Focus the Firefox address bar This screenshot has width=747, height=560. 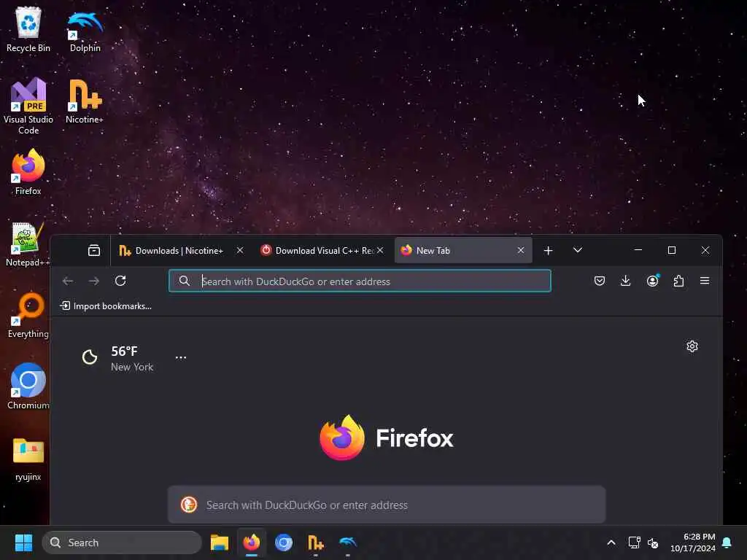pyautogui.click(x=360, y=281)
